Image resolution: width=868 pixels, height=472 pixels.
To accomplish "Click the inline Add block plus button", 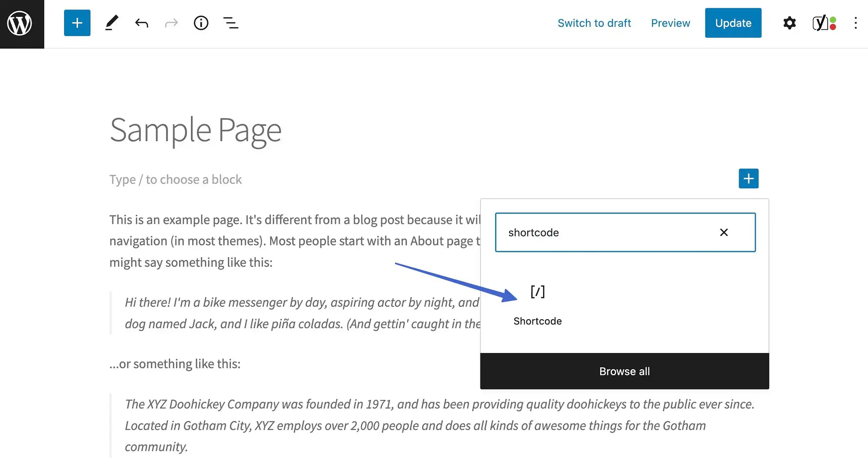I will (x=748, y=178).
